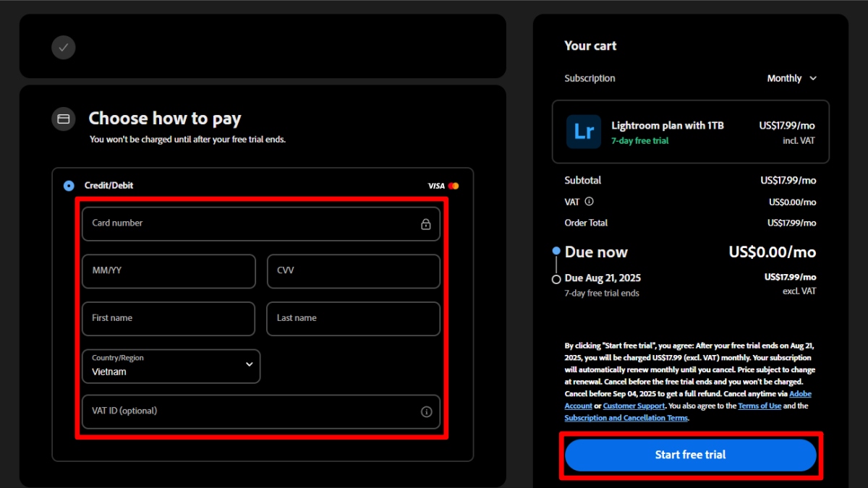Focus the First name field

(x=169, y=319)
